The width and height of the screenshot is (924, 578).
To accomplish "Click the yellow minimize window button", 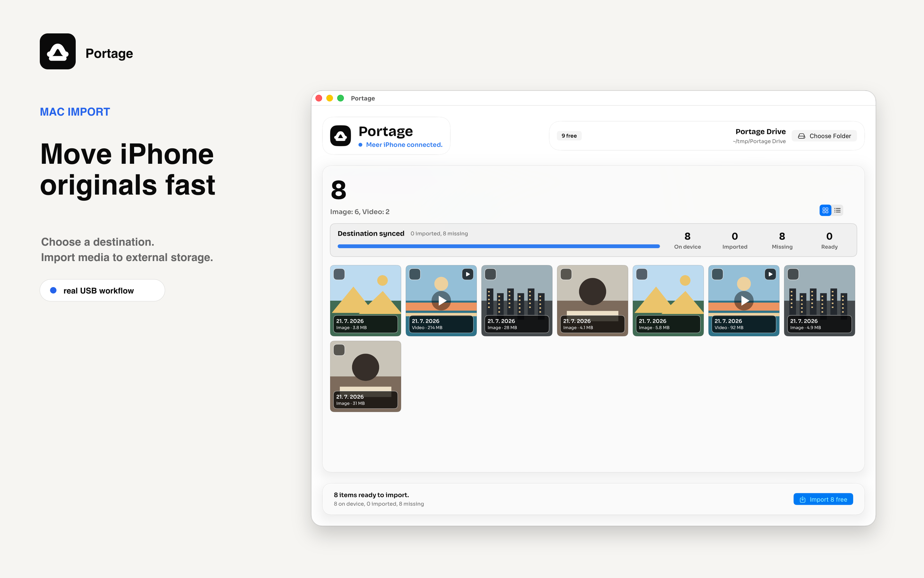I will 329,98.
